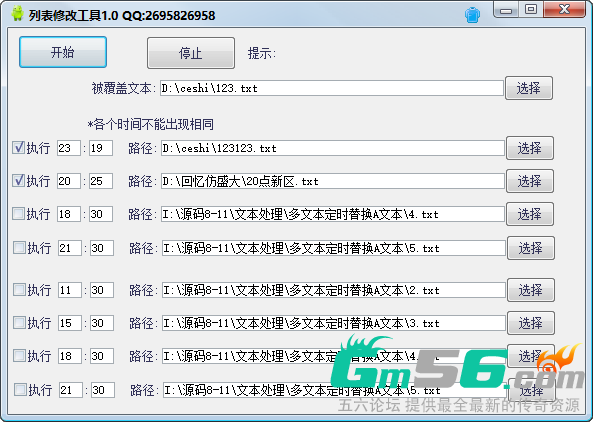Click 选择 for the 123123.txt path row

(530, 148)
